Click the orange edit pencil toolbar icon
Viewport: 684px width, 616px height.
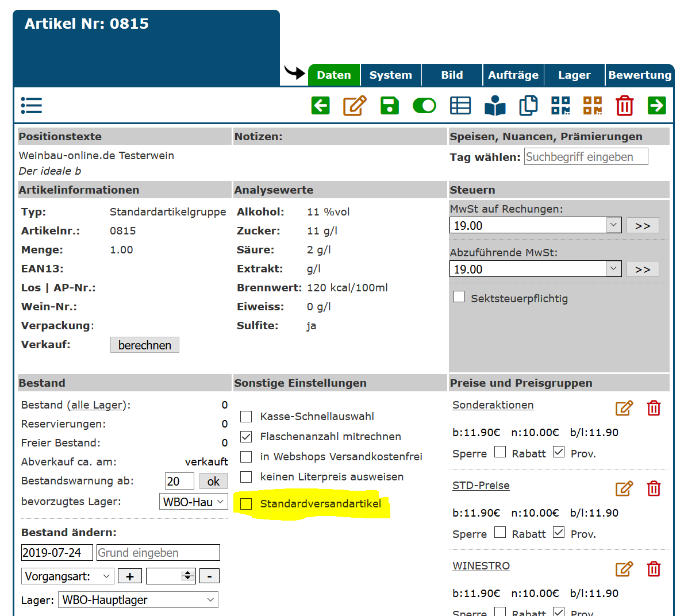click(x=355, y=106)
